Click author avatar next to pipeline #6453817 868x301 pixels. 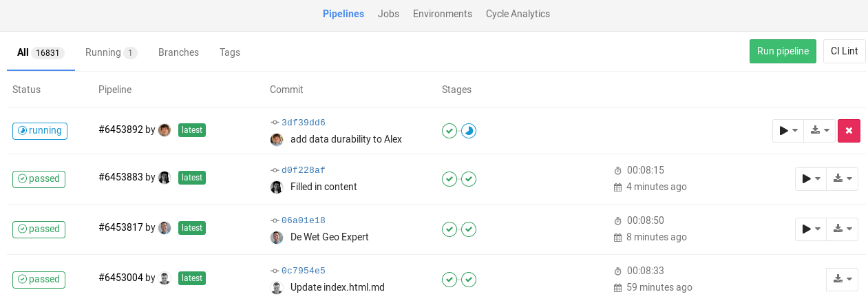point(165,228)
